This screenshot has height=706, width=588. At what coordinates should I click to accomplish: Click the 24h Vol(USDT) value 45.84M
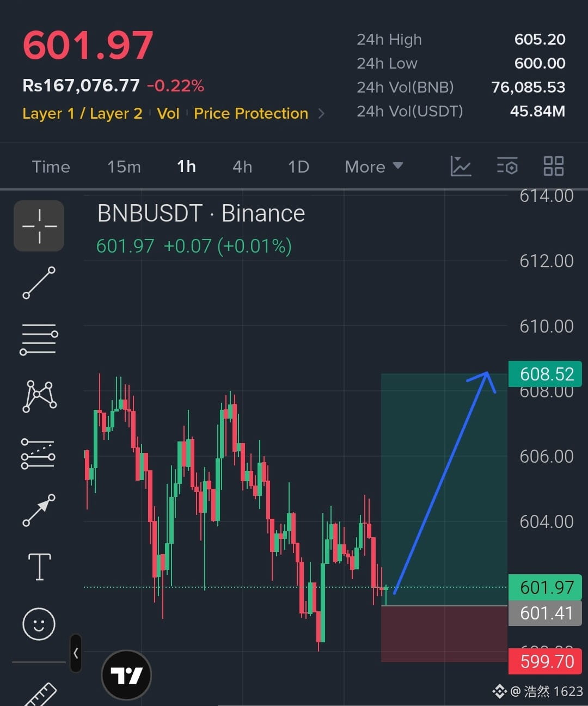pos(537,111)
